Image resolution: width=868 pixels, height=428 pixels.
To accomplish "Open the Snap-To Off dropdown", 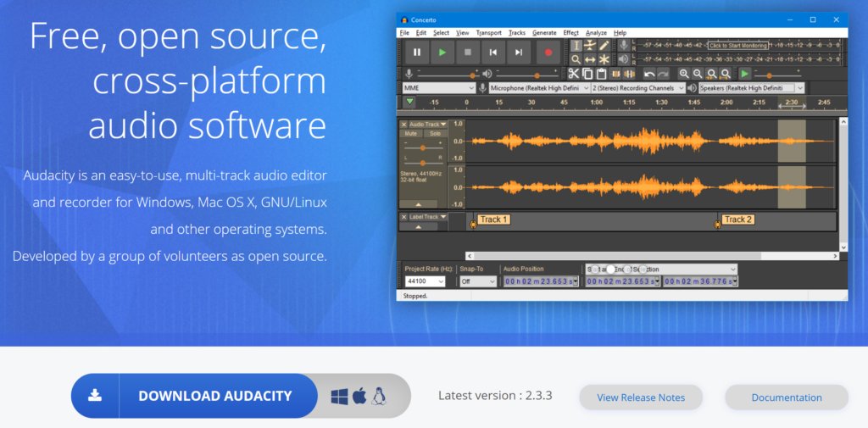I will click(478, 281).
